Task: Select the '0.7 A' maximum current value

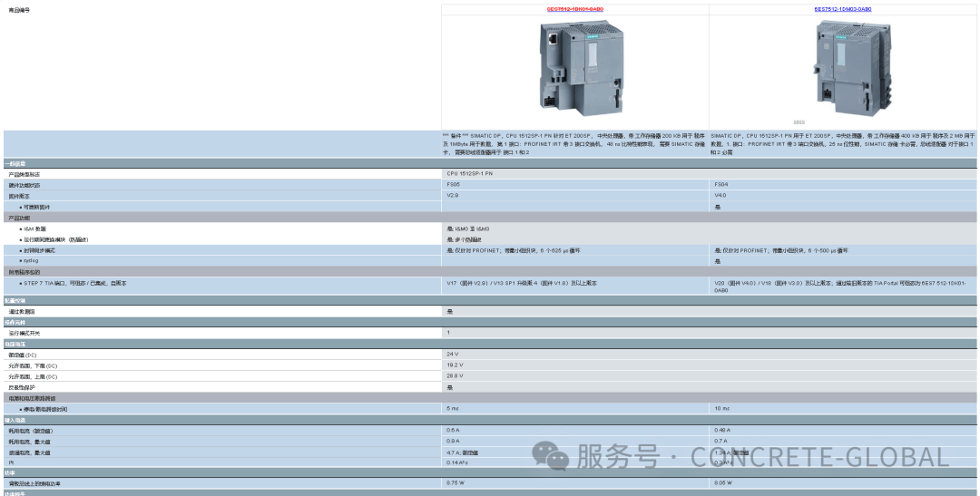Action: point(720,441)
